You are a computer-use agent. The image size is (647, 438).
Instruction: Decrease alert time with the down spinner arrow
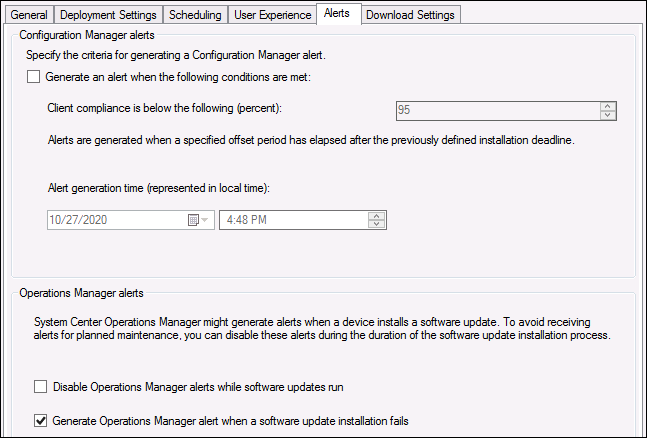[376, 224]
